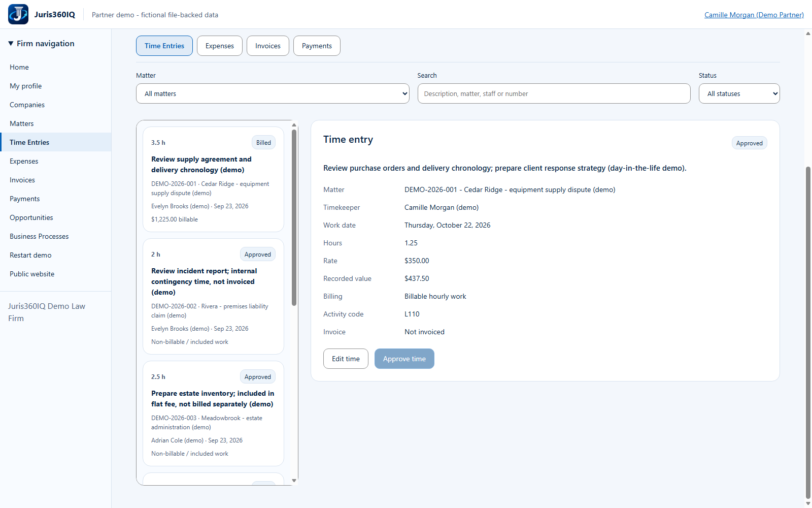Switch to the Payments tab
This screenshot has width=812, height=508.
coord(317,46)
